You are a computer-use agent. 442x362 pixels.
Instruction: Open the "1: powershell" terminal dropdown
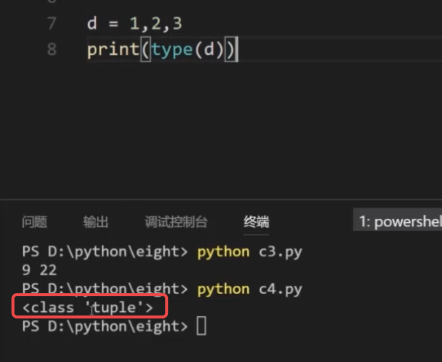pos(398,221)
